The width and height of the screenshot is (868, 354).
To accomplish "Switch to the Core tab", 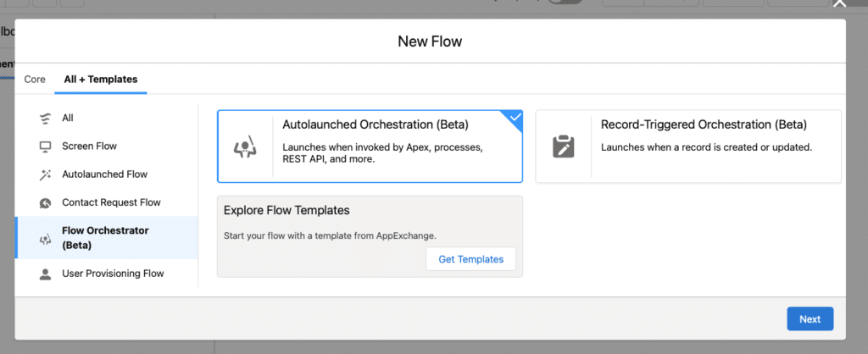I will (x=35, y=80).
